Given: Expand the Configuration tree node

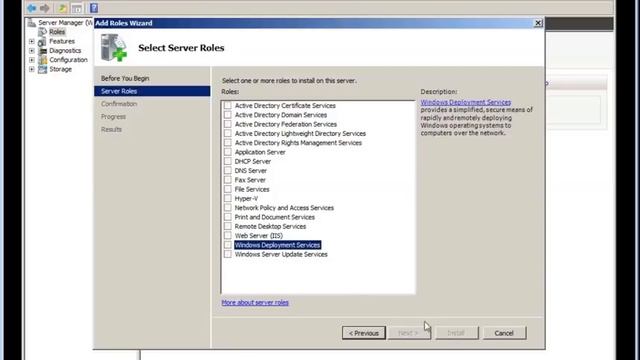Looking at the screenshot, I should 32,60.
